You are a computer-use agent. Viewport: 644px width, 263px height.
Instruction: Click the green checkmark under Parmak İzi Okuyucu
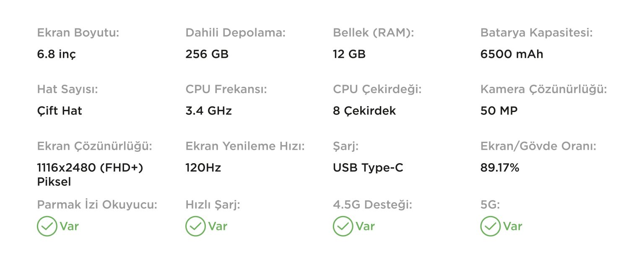(x=47, y=227)
